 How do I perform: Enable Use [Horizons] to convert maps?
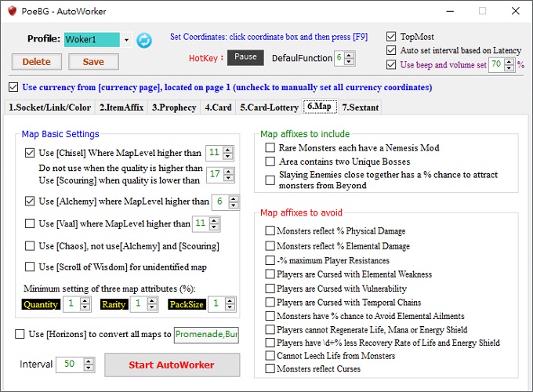click(20, 334)
